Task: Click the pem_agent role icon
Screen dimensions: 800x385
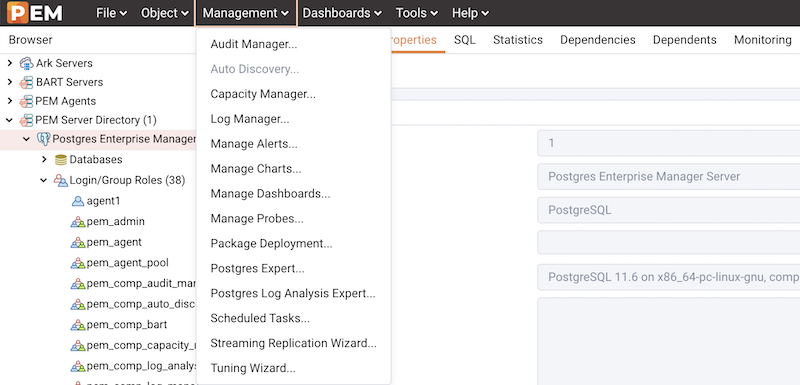Action: (x=78, y=243)
